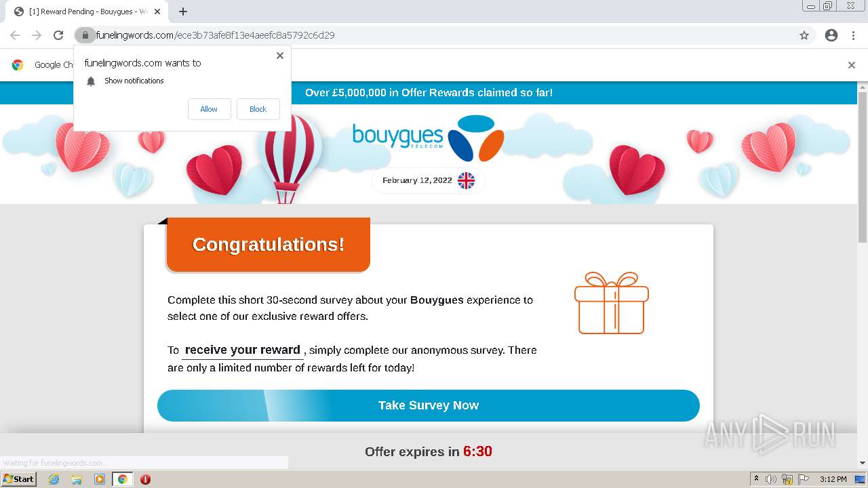Image resolution: width=868 pixels, height=488 pixels.
Task: Open the Chrome profile avatar icon
Action: 831,35
